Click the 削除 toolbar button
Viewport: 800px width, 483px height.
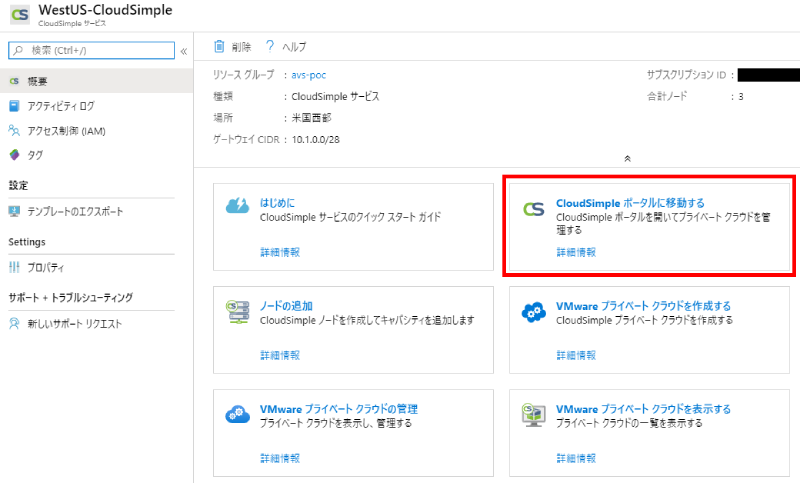(233, 46)
